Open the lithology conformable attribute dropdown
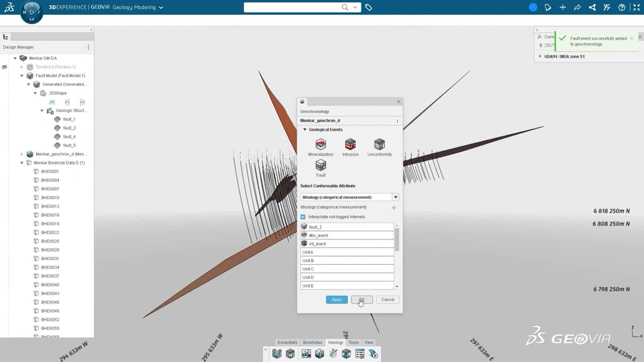644x362 pixels. pyautogui.click(x=396, y=197)
